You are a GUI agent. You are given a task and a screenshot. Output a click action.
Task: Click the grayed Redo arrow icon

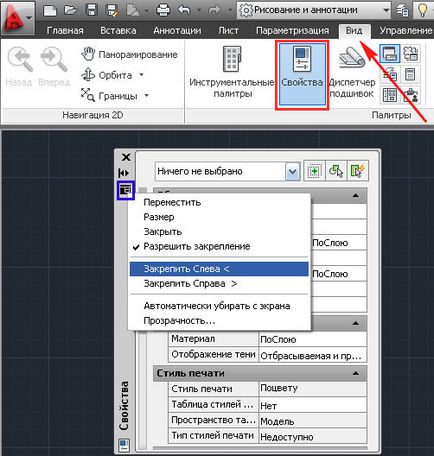coord(215,10)
